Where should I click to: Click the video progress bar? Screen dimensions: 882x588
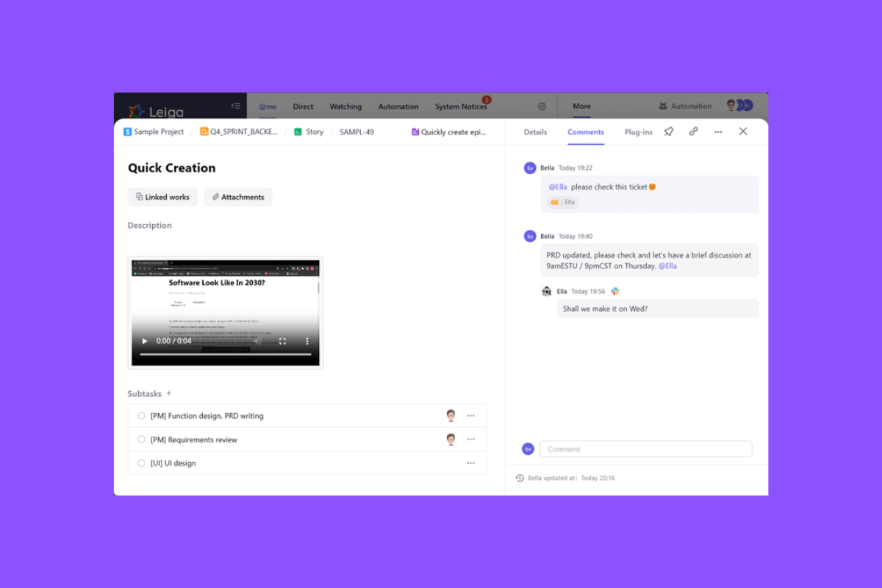(226, 354)
